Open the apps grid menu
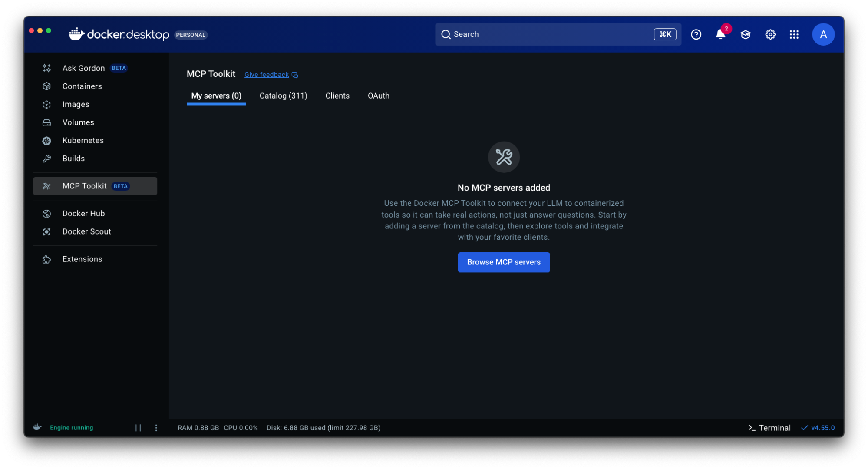 point(794,34)
